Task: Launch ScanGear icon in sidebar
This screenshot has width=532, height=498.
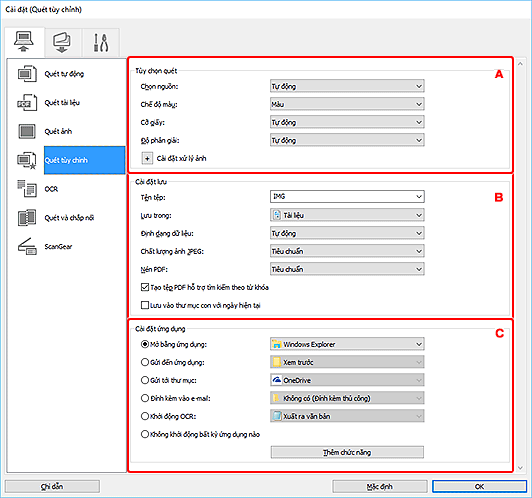Action: (26, 246)
